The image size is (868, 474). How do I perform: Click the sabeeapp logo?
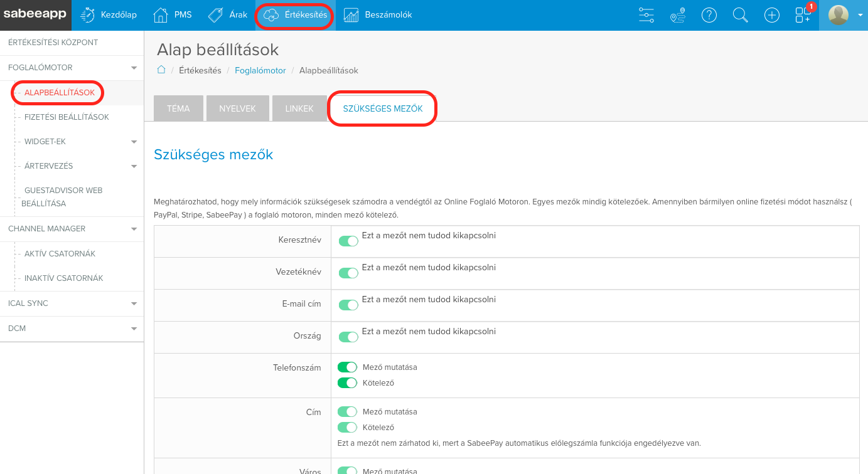(x=35, y=15)
